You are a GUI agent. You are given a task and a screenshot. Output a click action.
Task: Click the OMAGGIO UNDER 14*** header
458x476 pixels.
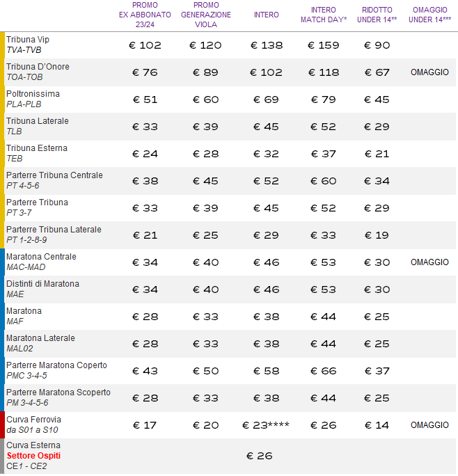click(429, 15)
